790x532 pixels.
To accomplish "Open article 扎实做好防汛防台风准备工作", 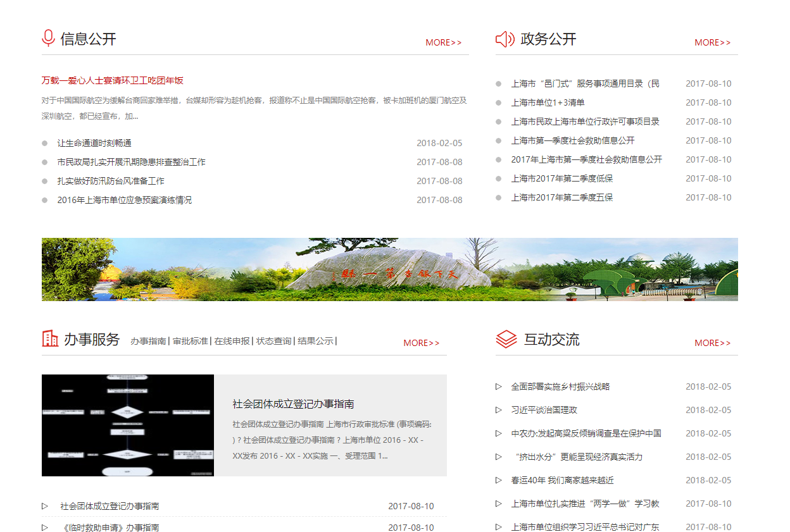I will click(111, 181).
